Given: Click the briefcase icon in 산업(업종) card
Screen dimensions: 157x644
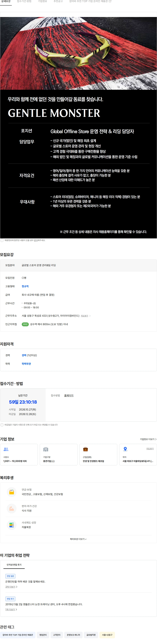Looking at the screenshot, I should [x=85, y=449].
